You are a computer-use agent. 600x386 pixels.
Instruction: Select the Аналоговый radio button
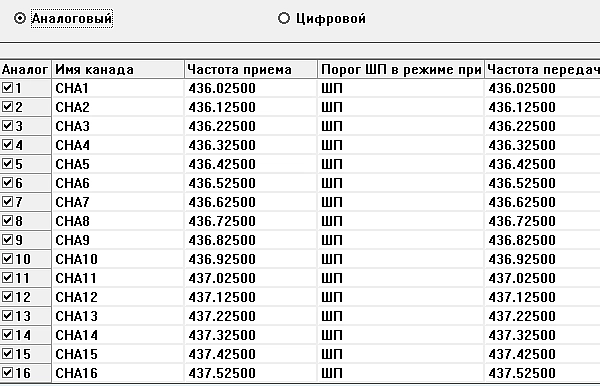point(20,18)
